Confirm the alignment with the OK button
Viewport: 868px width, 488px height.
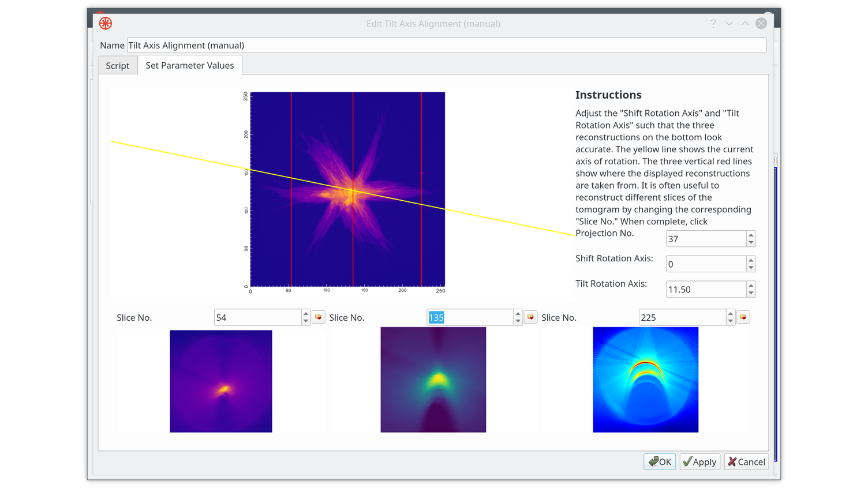click(x=660, y=461)
